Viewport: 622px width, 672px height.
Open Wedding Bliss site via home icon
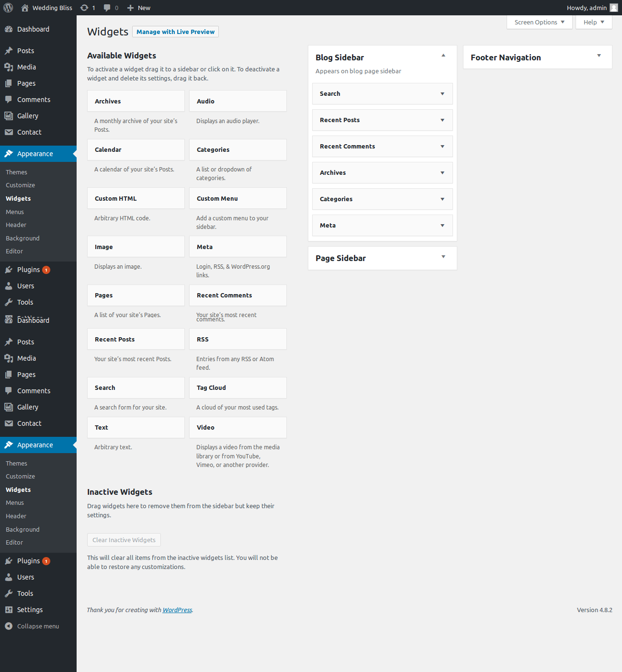coord(25,8)
